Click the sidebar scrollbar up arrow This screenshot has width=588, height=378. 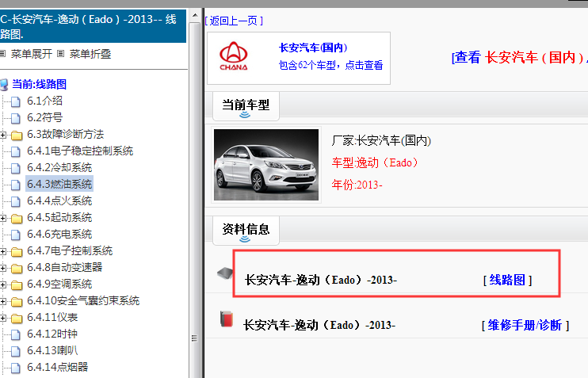click(x=195, y=15)
